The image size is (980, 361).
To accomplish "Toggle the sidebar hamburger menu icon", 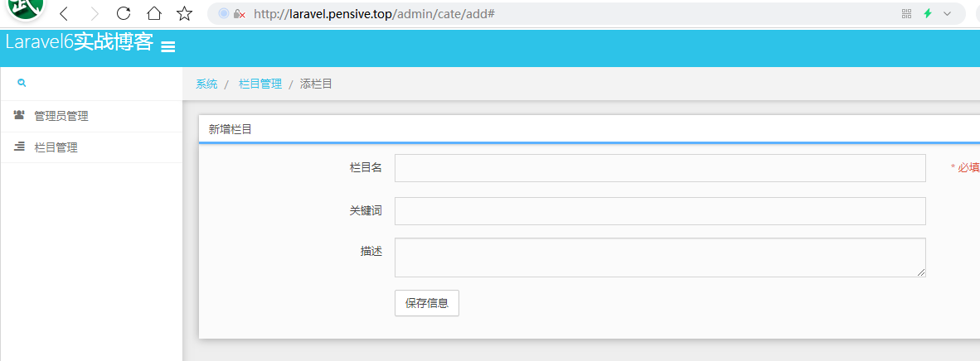I will point(167,47).
